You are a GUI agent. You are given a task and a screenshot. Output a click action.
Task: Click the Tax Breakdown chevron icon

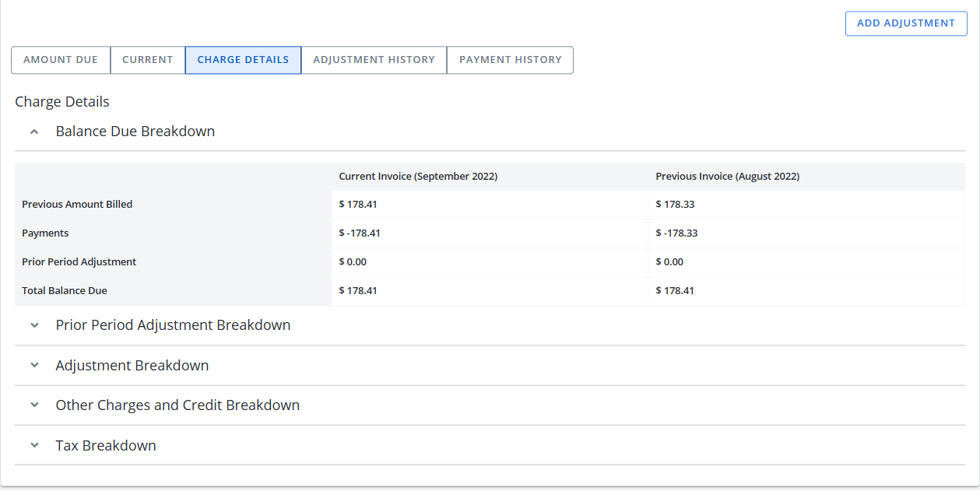[x=34, y=446]
